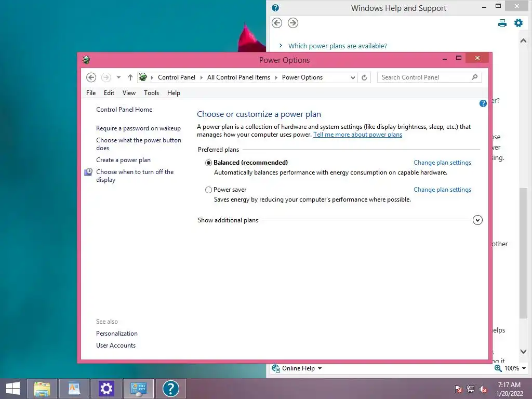This screenshot has height=399, width=532.
Task: Open the PC settings gear on taskbar
Action: point(106,389)
